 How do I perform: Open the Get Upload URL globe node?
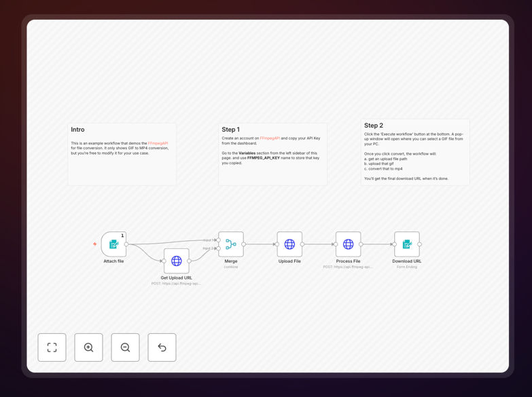(177, 261)
